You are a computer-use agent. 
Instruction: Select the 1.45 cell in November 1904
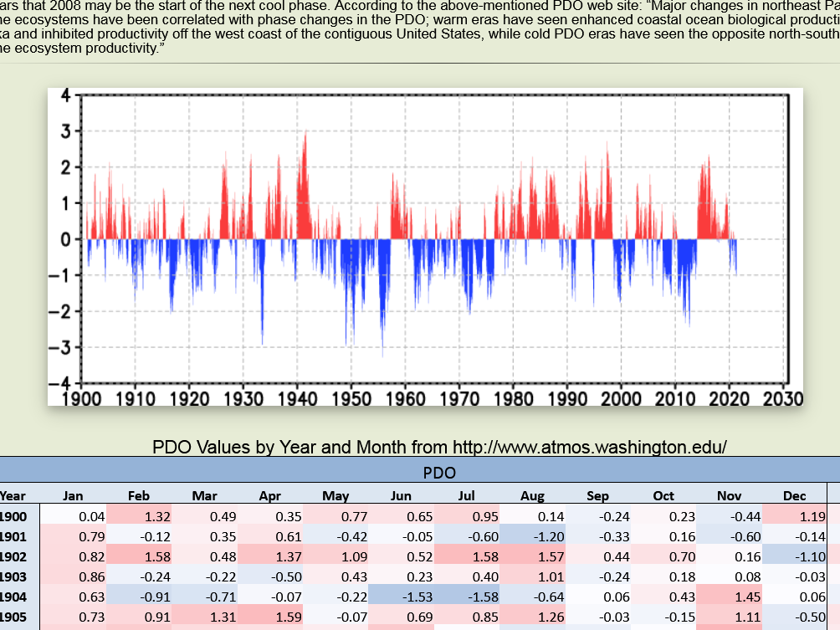[x=729, y=597]
